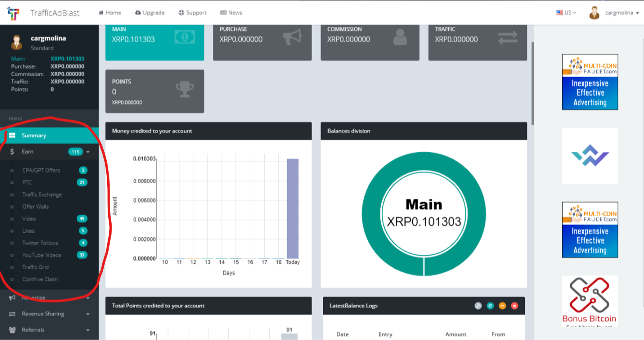Click the Today bar in credited chart
The height and width of the screenshot is (340, 644).
(x=293, y=209)
